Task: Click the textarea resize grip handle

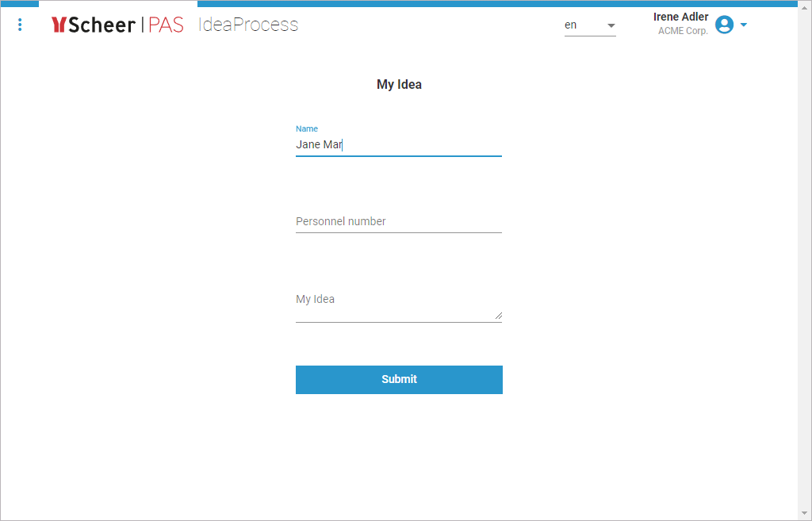Action: point(499,316)
